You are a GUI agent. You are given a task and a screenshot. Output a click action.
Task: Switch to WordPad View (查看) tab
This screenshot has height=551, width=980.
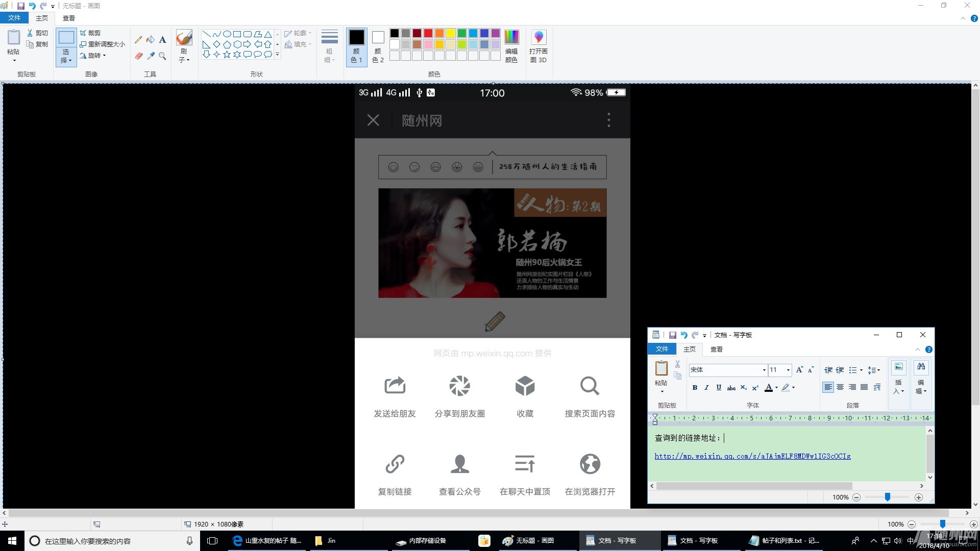pos(717,349)
